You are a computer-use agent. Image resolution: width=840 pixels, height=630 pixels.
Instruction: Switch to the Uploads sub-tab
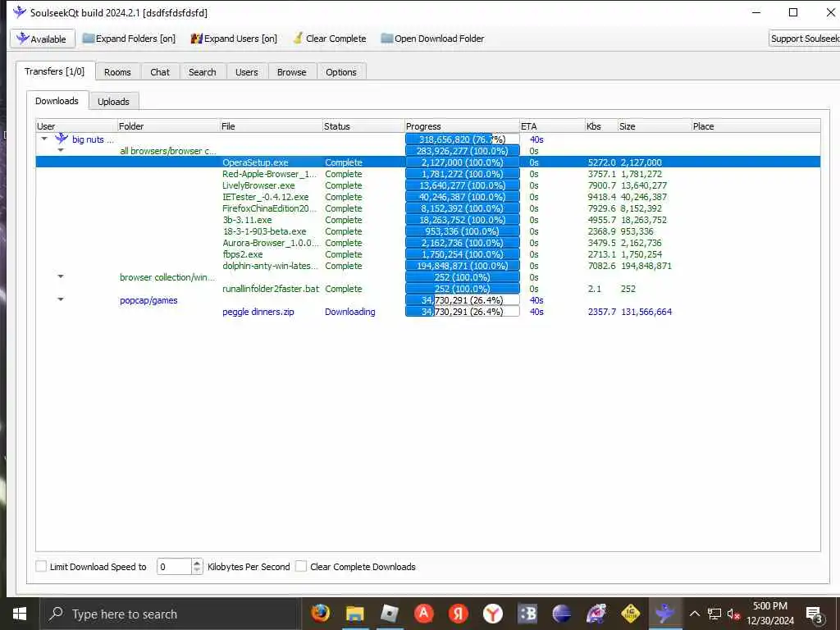click(113, 101)
